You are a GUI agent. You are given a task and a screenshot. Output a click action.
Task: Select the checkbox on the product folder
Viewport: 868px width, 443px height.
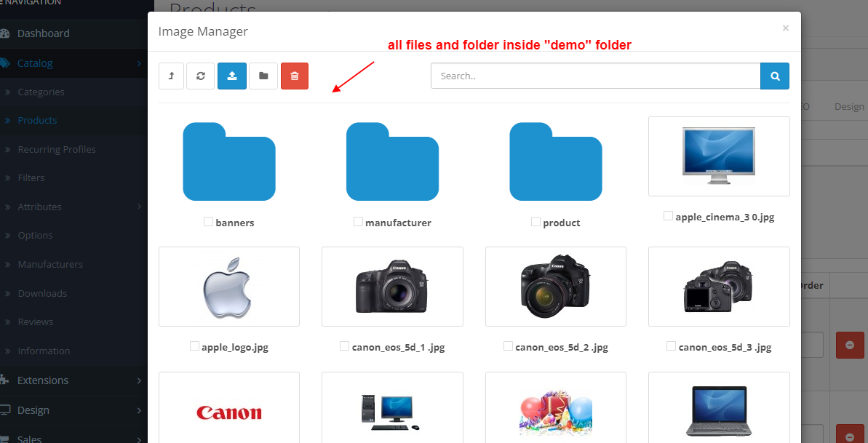(536, 222)
